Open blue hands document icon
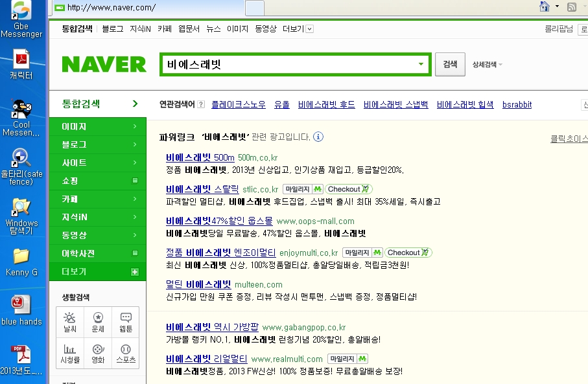 pyautogui.click(x=21, y=310)
